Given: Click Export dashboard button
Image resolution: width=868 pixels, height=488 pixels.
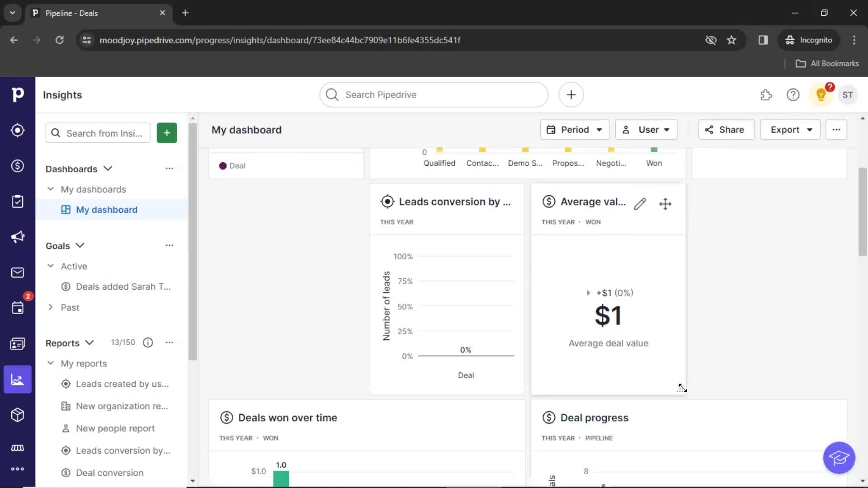Looking at the screenshot, I should tap(790, 129).
